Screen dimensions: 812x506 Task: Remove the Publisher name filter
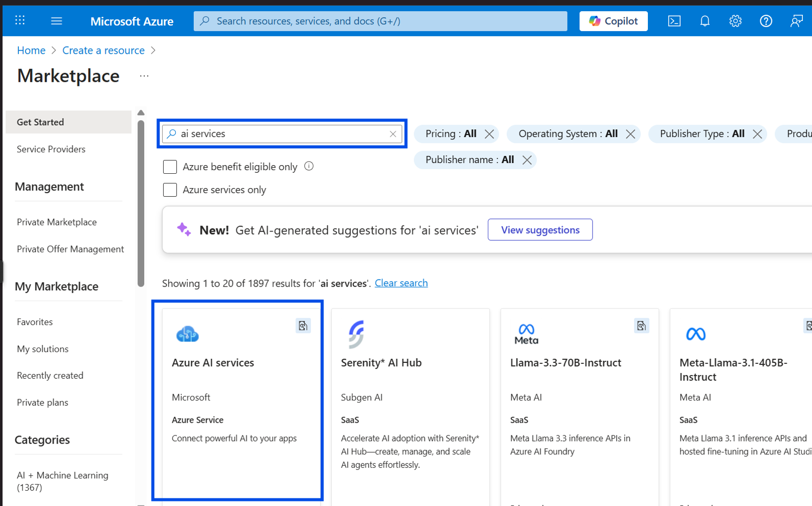527,160
